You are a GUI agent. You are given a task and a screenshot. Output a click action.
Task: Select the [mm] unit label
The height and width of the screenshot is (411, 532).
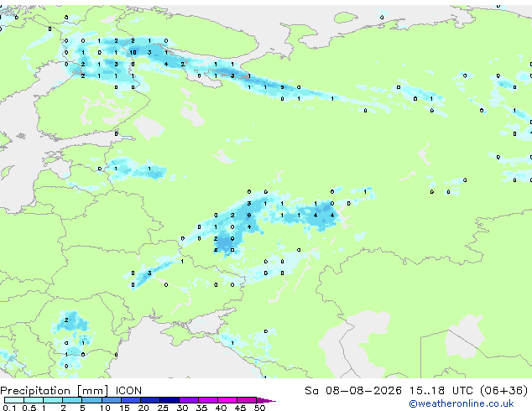pos(92,391)
